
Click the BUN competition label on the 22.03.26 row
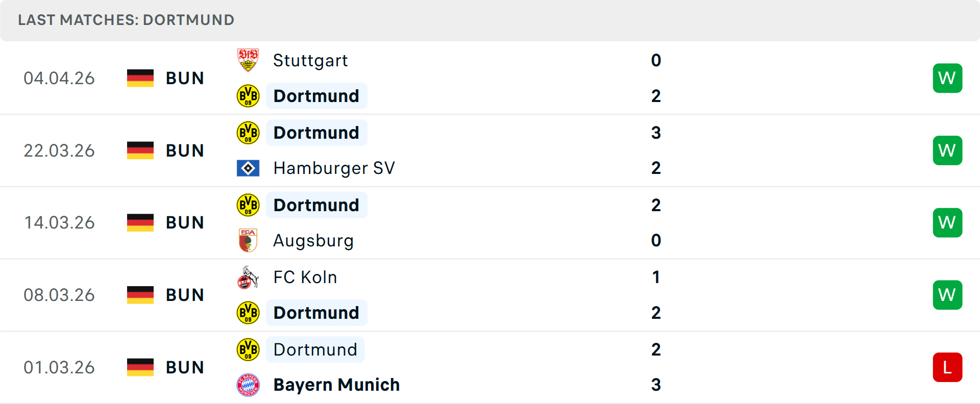point(184,150)
